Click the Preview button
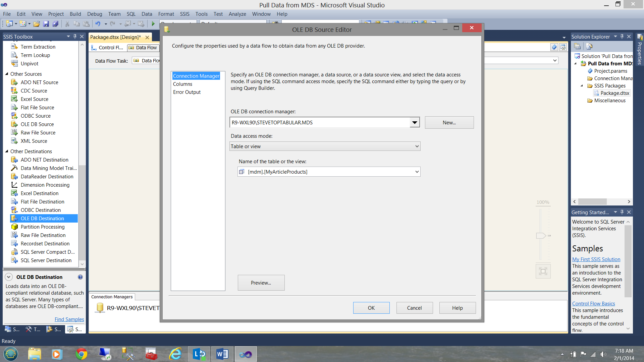Viewport: 644px width, 362px height. (261, 283)
